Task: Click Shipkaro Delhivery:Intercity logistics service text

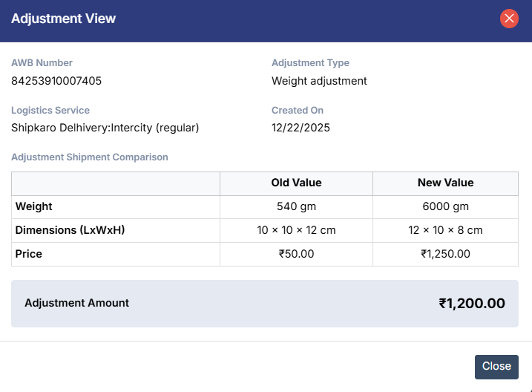Action: coord(105,128)
